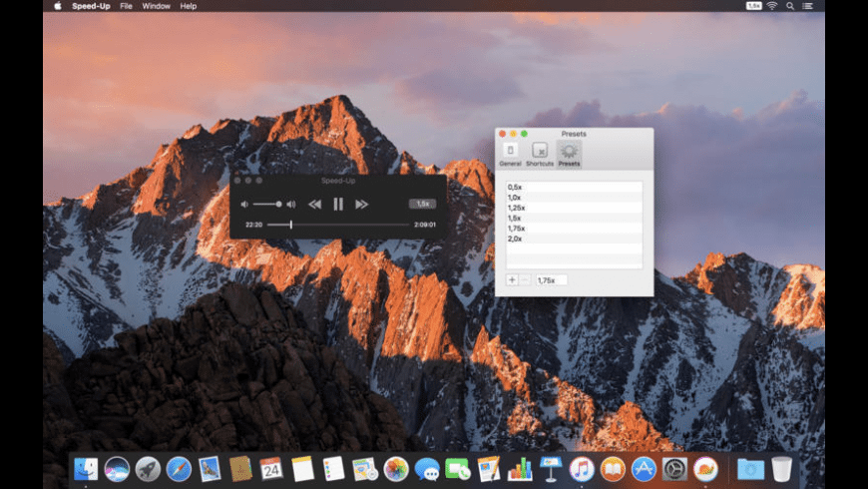Open Safari from the dock
The width and height of the screenshot is (868, 489).
click(x=179, y=469)
